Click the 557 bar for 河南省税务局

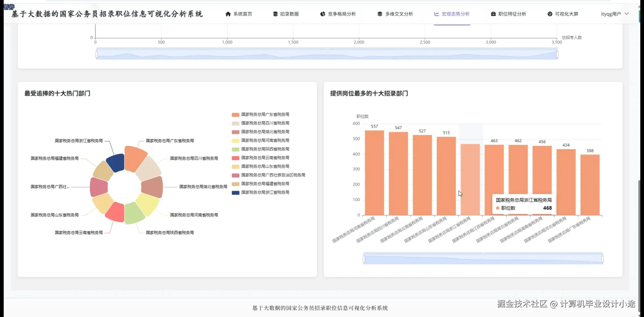coord(374,173)
